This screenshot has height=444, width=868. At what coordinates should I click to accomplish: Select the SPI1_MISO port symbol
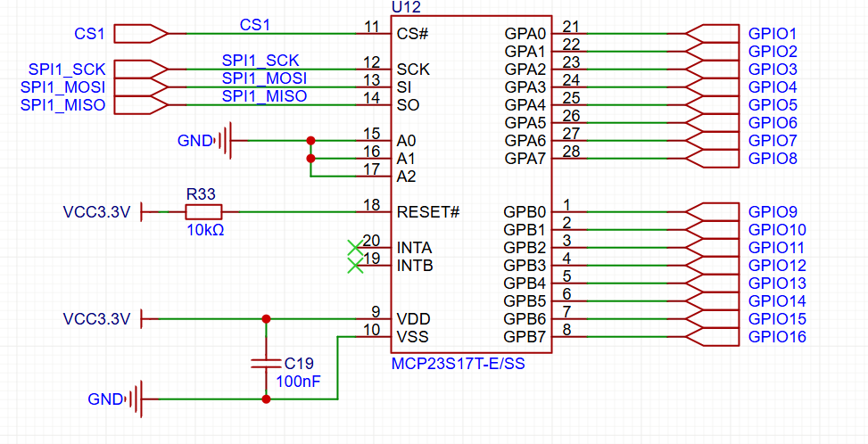tap(141, 105)
